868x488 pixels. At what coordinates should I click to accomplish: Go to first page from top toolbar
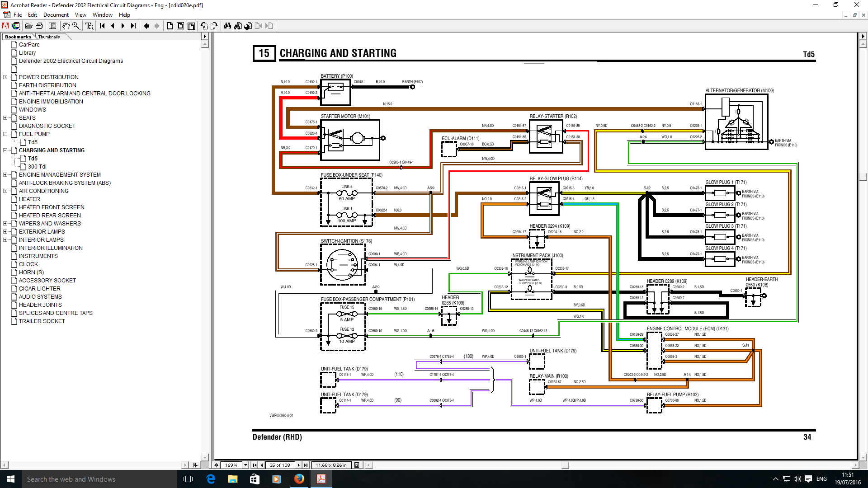(102, 26)
